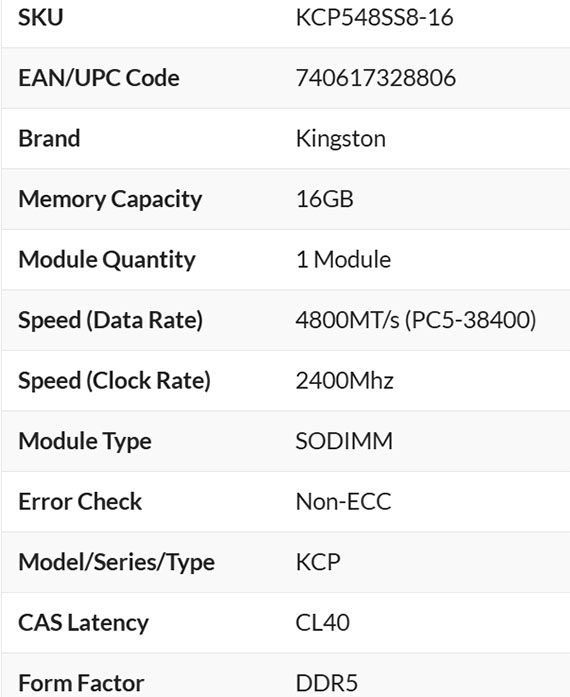Image resolution: width=570 pixels, height=697 pixels.
Task: Click the EAN/UPC Code number 740617328806
Action: pyautogui.click(x=376, y=78)
